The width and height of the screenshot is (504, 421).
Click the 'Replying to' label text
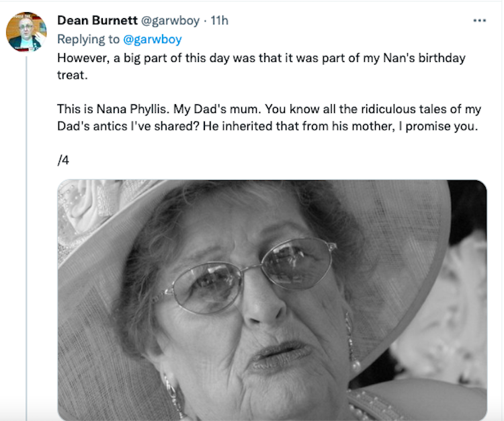(89, 39)
